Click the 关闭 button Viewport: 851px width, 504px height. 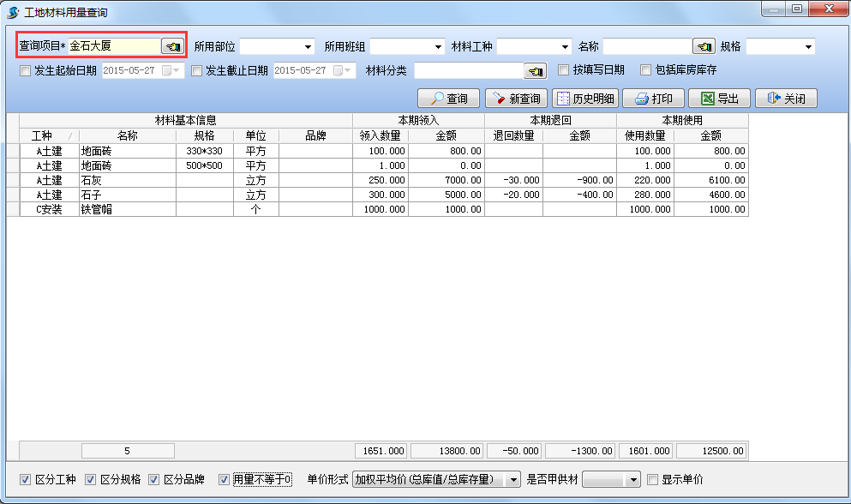[786, 99]
